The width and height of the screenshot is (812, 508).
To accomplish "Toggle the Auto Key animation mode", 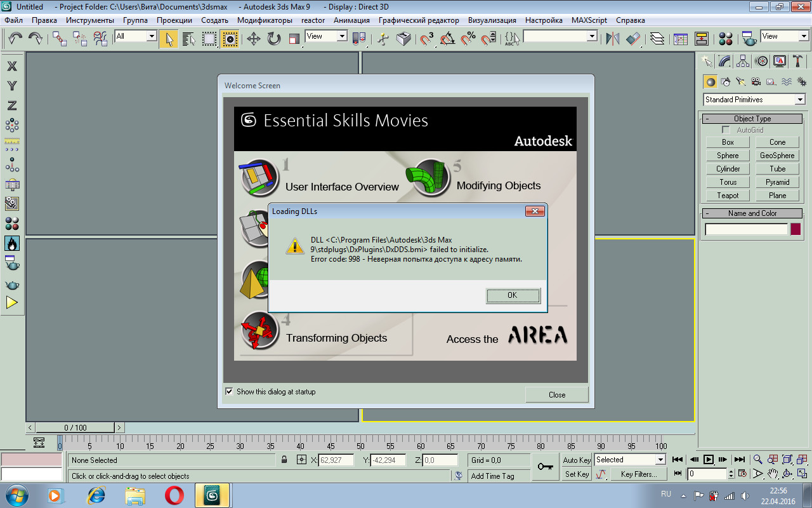I will pos(577,460).
